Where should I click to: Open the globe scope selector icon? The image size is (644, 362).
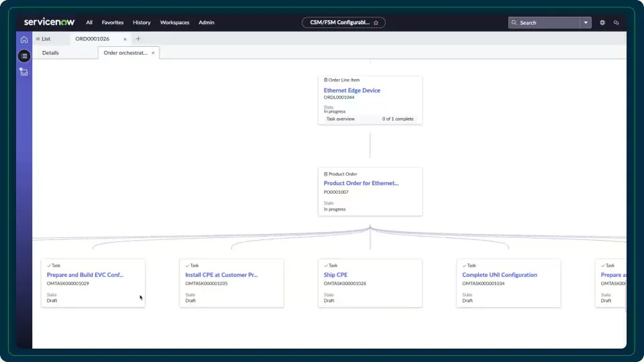pyautogui.click(x=602, y=23)
